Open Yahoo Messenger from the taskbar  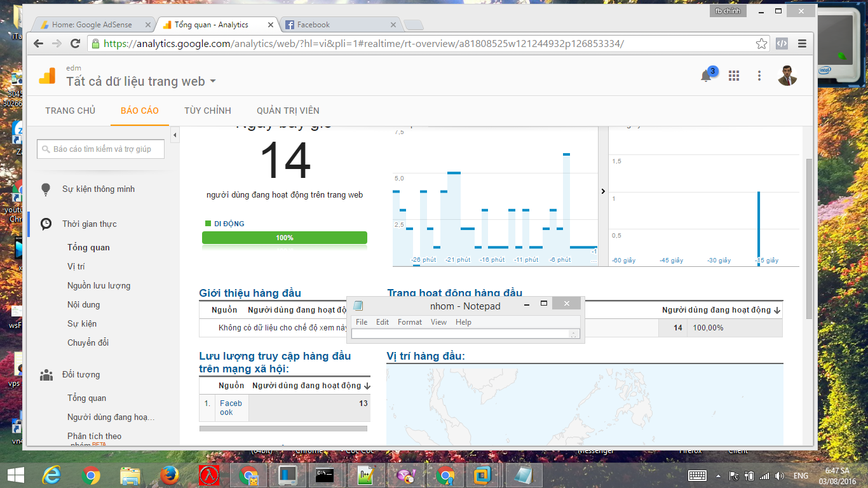click(406, 475)
